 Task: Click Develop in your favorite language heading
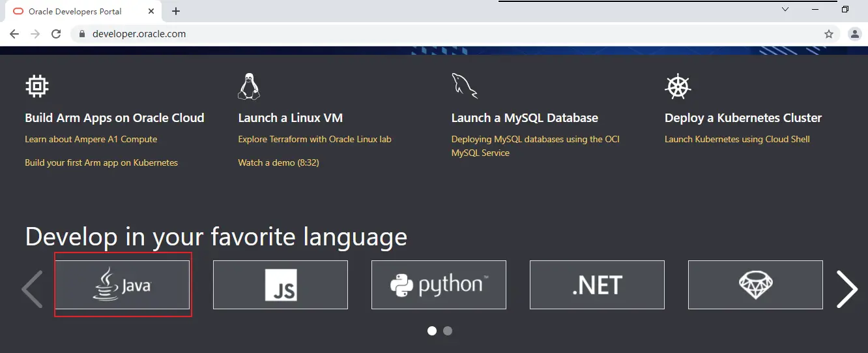(x=216, y=236)
